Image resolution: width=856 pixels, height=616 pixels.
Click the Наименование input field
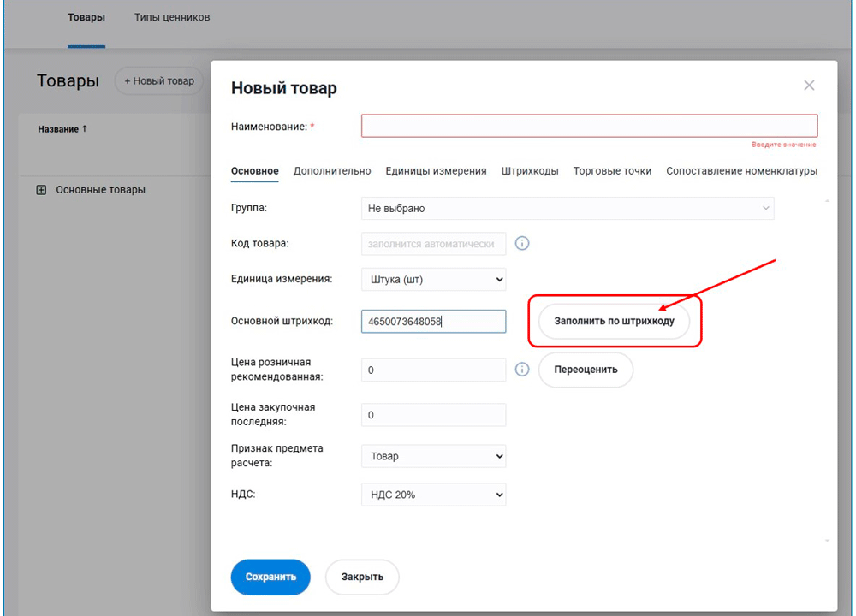pos(589,127)
